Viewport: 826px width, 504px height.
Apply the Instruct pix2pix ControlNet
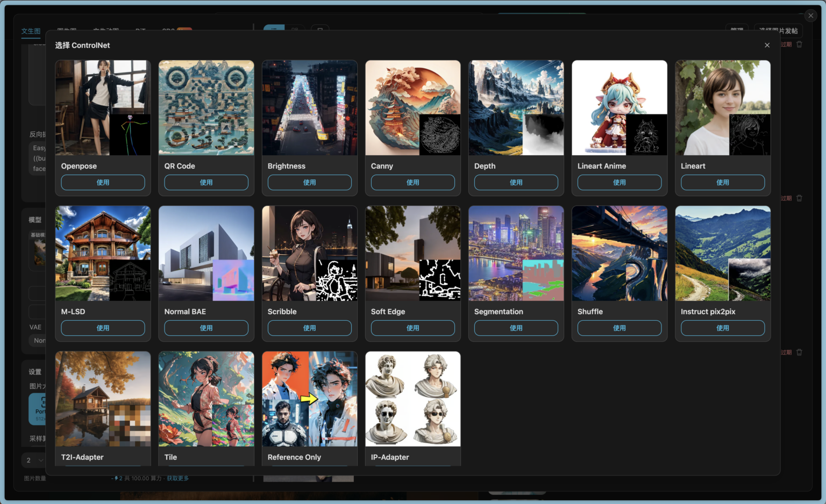(722, 328)
